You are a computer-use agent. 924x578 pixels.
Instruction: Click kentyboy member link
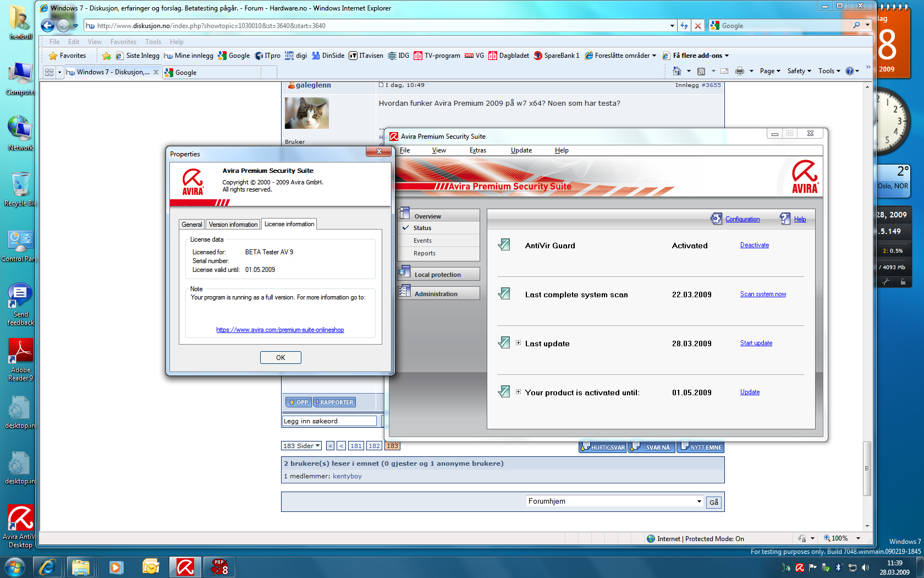pyautogui.click(x=347, y=476)
